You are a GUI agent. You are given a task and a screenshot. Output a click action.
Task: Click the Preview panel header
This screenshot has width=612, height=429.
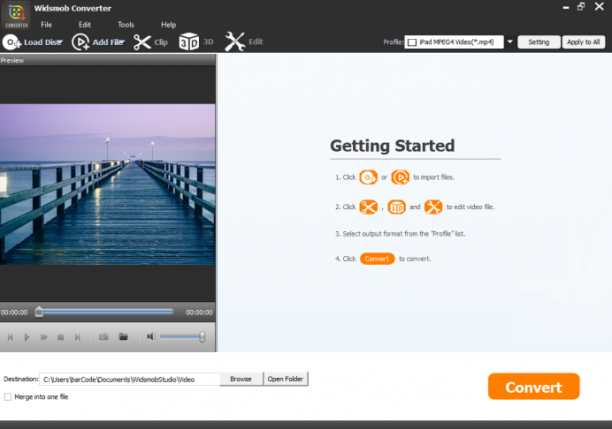[108, 61]
